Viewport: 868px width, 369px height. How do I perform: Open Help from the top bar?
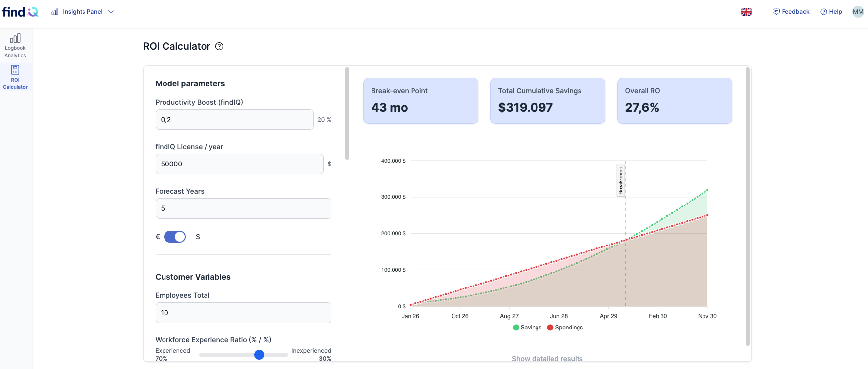pos(831,12)
